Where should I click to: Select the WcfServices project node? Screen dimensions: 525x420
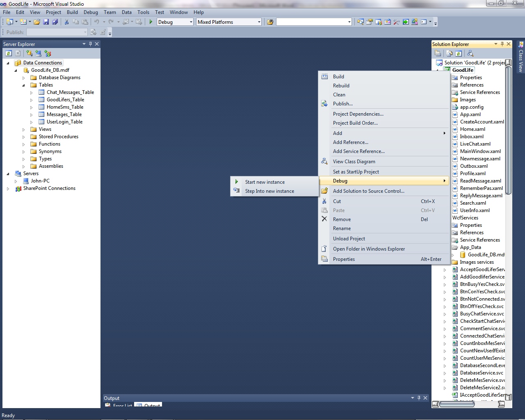[465, 218]
